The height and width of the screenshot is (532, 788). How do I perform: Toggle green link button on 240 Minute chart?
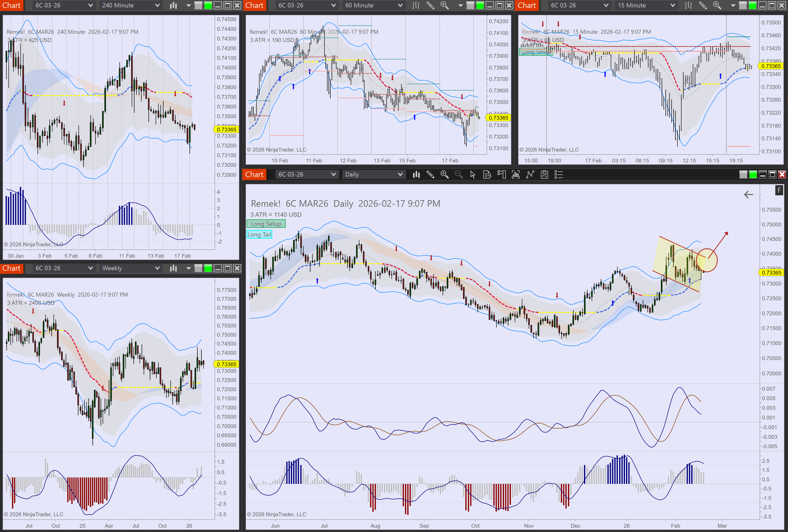[x=208, y=5]
